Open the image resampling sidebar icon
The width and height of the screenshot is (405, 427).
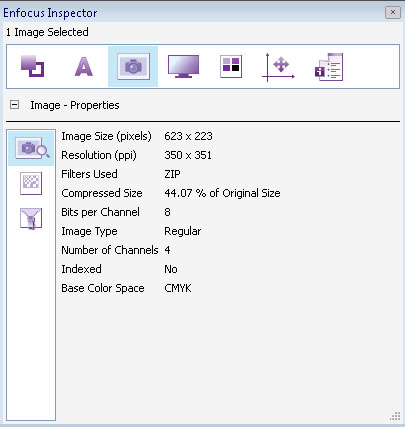point(31,183)
